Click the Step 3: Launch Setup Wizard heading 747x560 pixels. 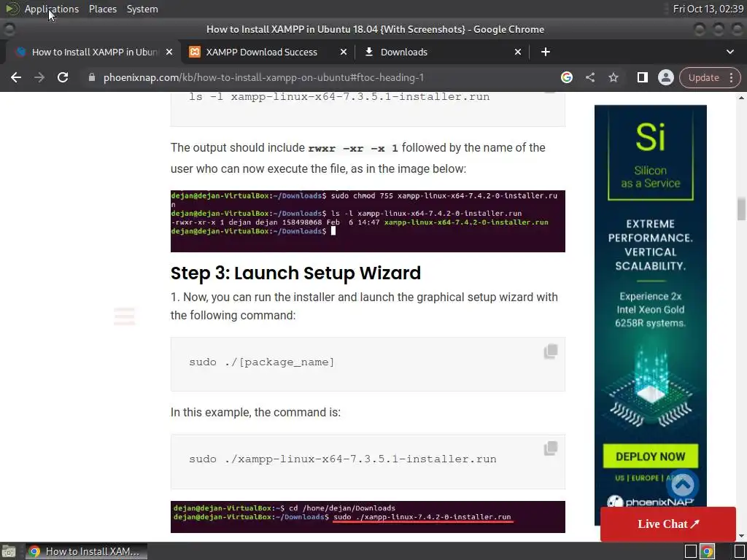tap(295, 273)
